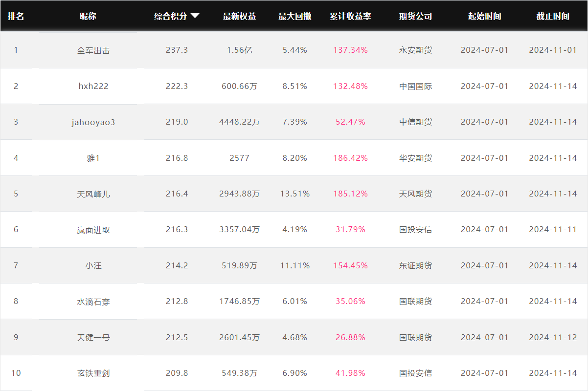Select equity value 2577
588x391 pixels.
(240, 158)
